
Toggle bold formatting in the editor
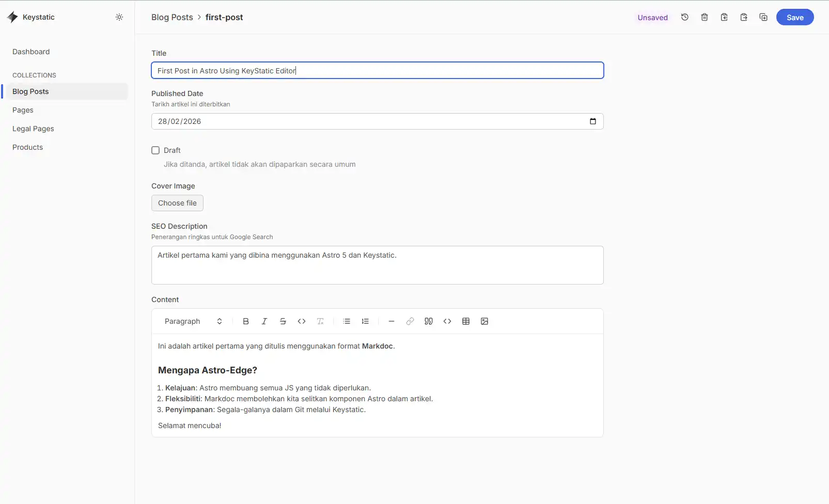pos(246,321)
